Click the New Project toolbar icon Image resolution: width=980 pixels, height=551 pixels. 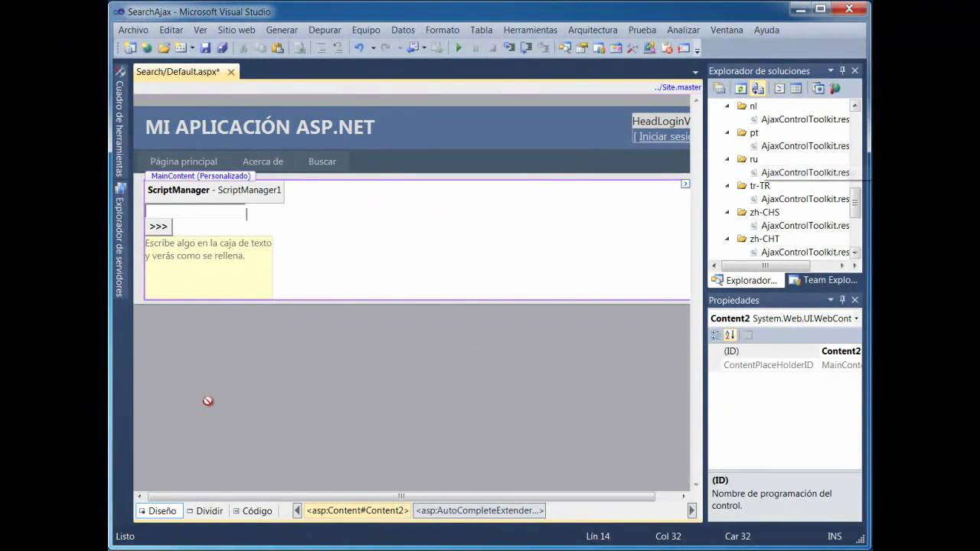click(x=130, y=47)
